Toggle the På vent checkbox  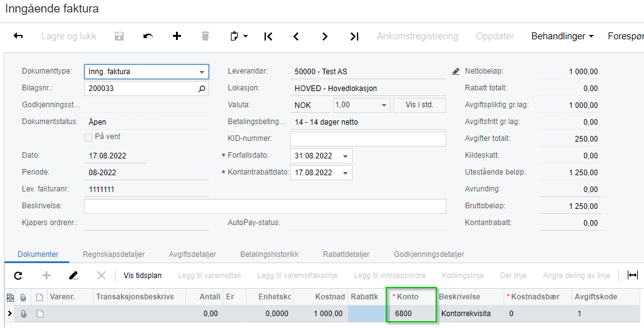click(88, 137)
